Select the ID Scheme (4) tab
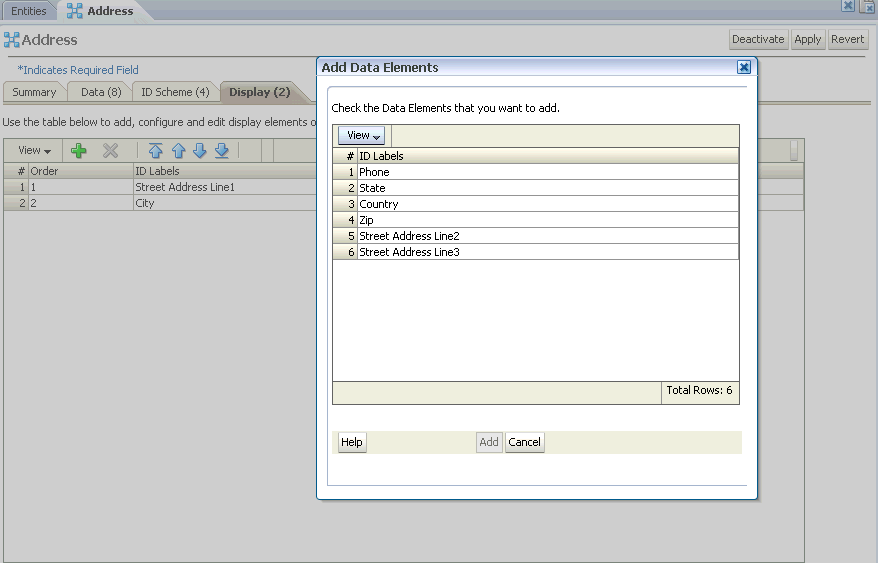The width and height of the screenshot is (878, 563). (x=175, y=92)
